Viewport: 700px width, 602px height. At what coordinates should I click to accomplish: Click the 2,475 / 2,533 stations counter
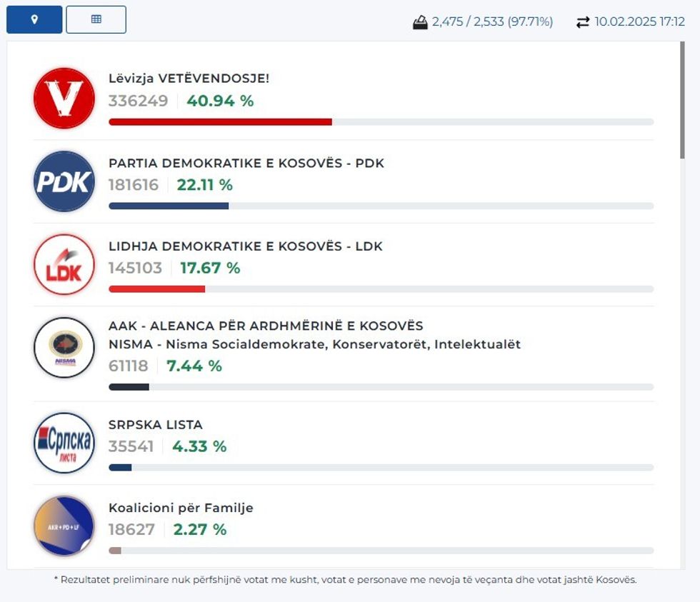pyautogui.click(x=492, y=22)
